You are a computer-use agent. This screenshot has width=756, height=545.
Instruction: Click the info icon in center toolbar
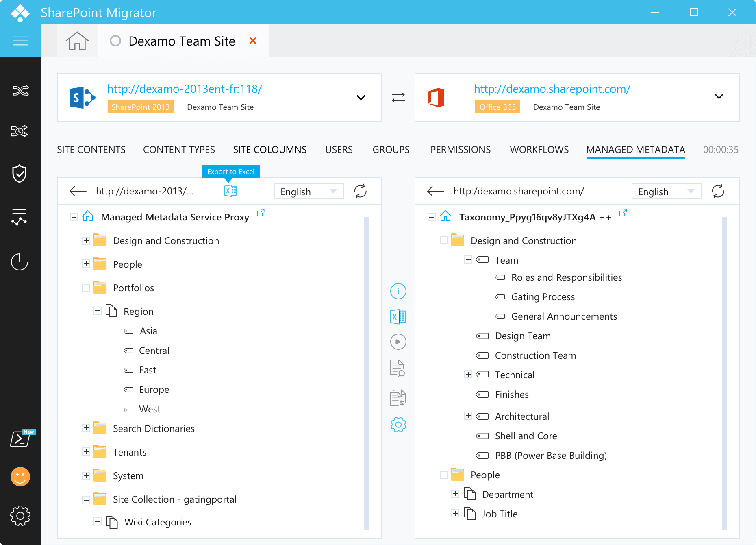[x=398, y=291]
